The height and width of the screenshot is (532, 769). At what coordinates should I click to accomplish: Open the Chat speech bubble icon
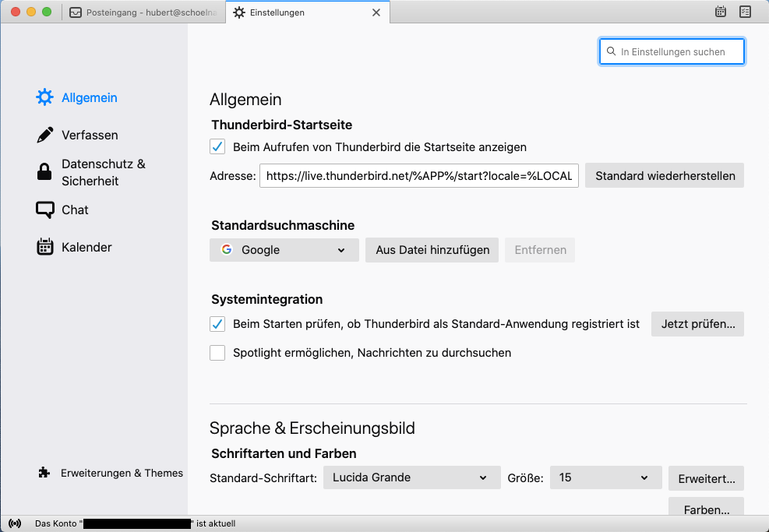point(45,210)
